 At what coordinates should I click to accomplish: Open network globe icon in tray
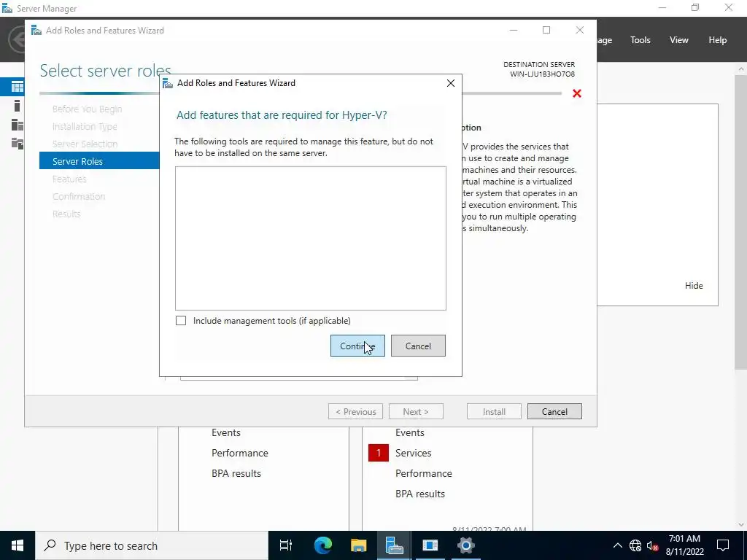635,545
